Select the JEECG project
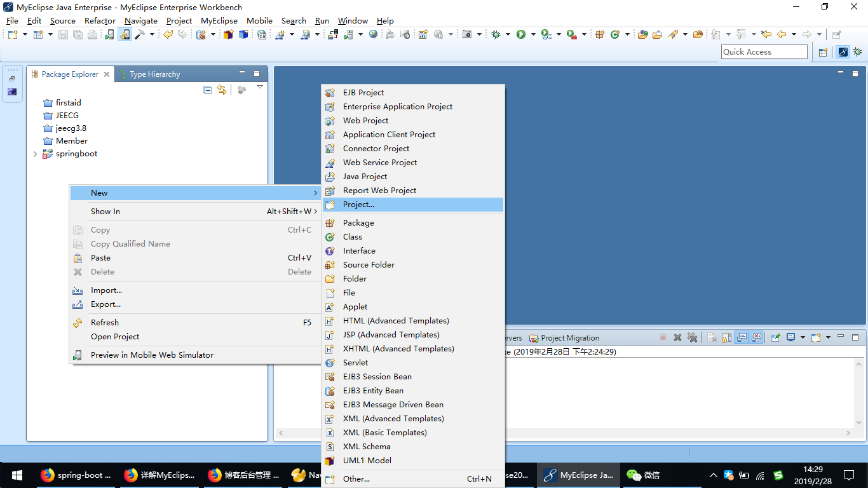 tap(61, 116)
